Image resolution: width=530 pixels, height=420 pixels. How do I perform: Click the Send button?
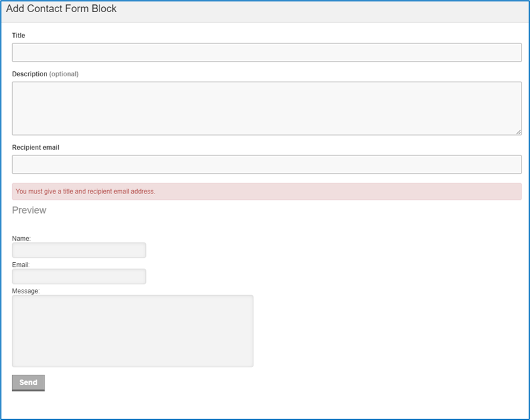click(x=29, y=383)
